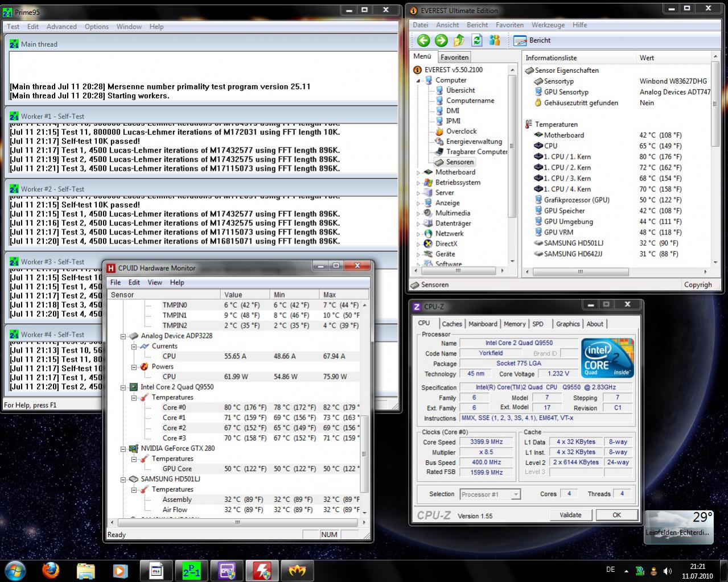This screenshot has width=728, height=582.
Task: Click the Wert column header in EVEREST
Action: [x=673, y=57]
